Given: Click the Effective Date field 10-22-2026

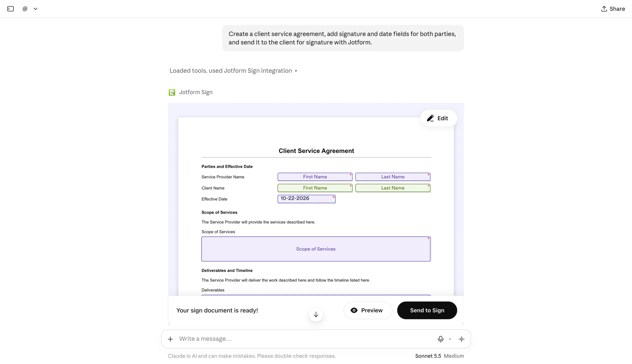Looking at the screenshot, I should [x=306, y=199].
